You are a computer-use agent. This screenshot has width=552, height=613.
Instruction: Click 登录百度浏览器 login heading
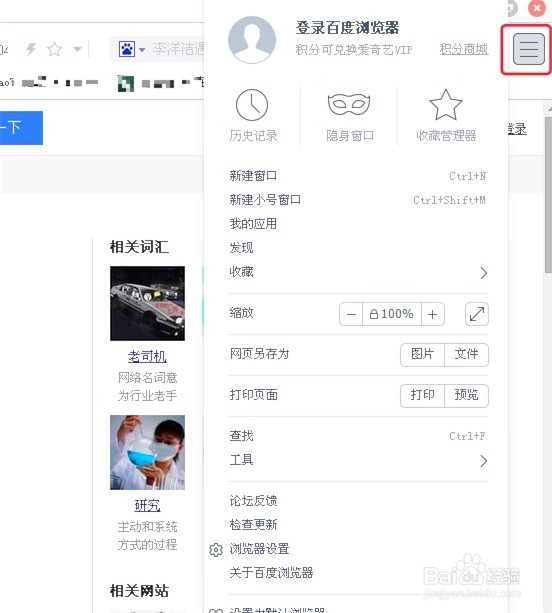347,28
